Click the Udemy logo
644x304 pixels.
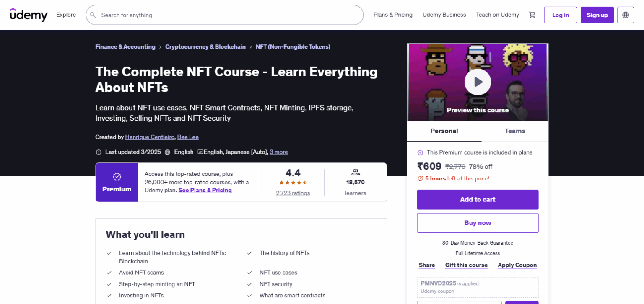(x=28, y=15)
